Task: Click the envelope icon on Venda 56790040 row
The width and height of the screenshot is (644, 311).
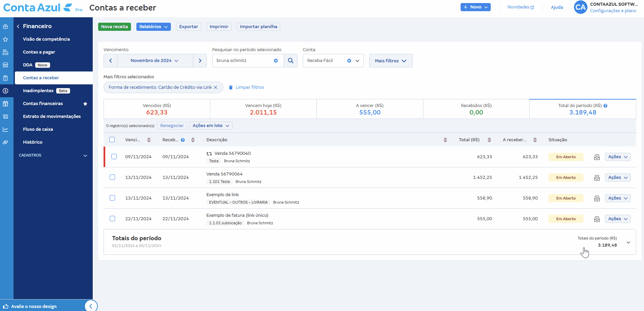Action: pos(597,157)
